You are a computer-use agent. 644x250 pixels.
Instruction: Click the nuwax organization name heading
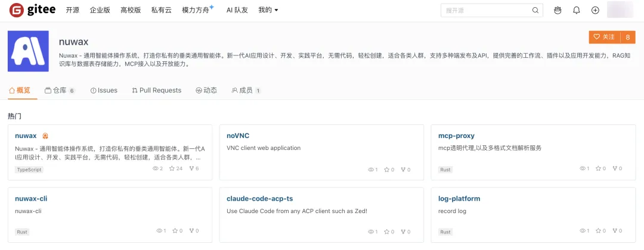pos(73,42)
